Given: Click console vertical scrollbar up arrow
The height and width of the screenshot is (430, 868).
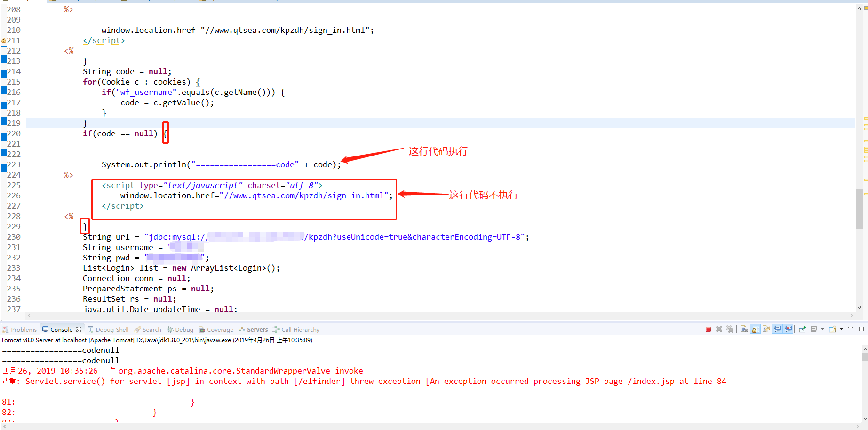Looking at the screenshot, I should point(865,349).
